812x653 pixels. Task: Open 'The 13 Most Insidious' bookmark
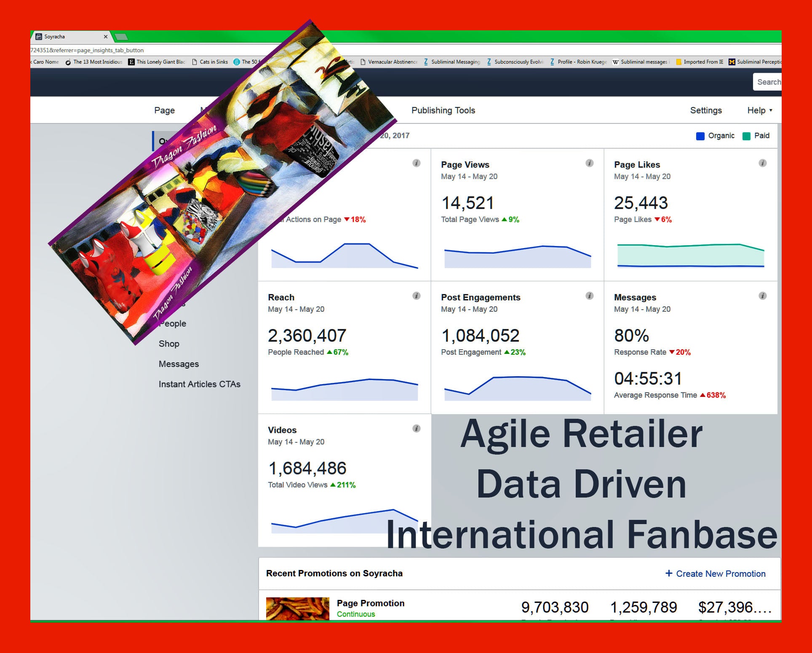(x=94, y=62)
